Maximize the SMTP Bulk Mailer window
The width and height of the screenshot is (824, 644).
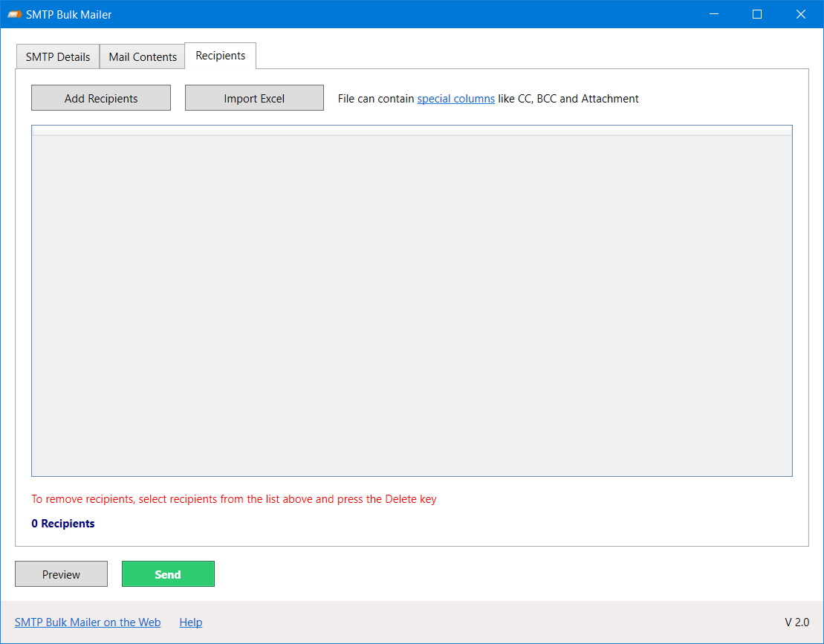757,14
